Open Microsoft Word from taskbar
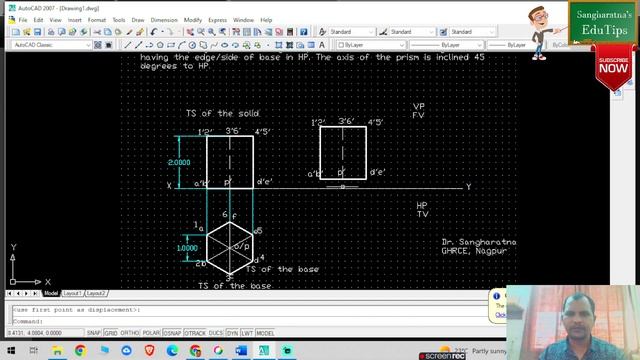The height and width of the screenshot is (360, 640). click(x=241, y=351)
